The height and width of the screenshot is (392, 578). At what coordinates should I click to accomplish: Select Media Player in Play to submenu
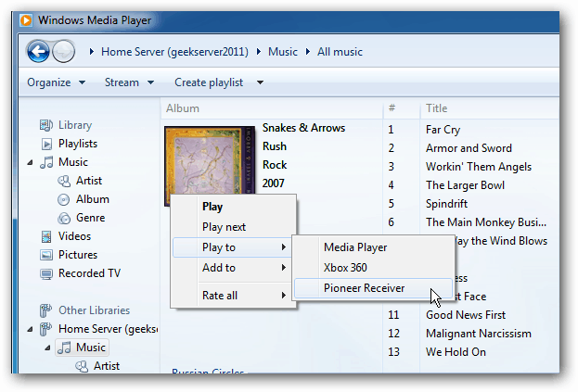pyautogui.click(x=373, y=247)
